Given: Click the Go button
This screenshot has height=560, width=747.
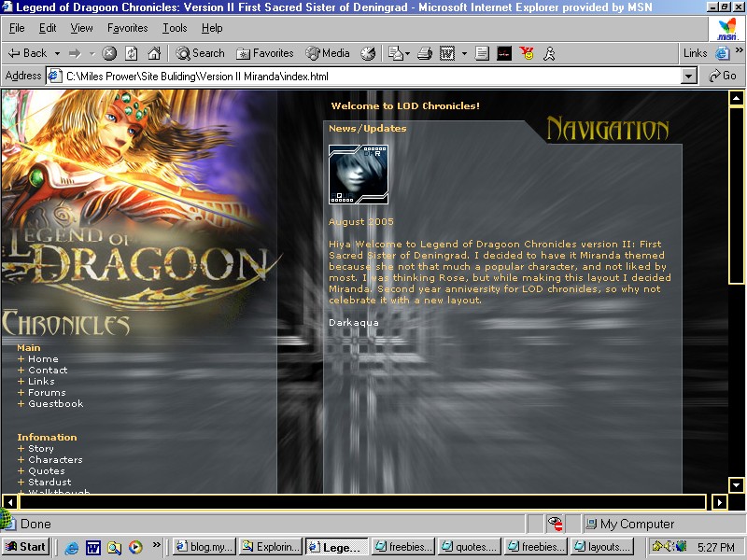Looking at the screenshot, I should point(723,76).
